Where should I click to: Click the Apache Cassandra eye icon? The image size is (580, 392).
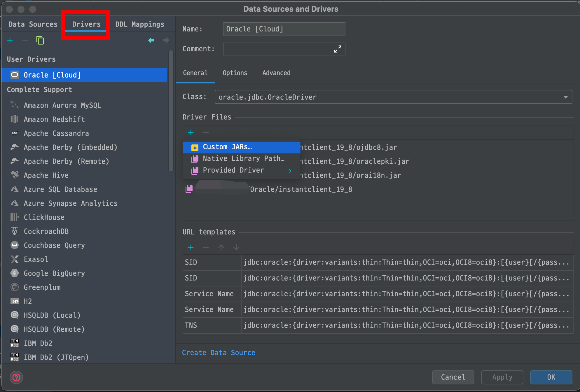15,133
